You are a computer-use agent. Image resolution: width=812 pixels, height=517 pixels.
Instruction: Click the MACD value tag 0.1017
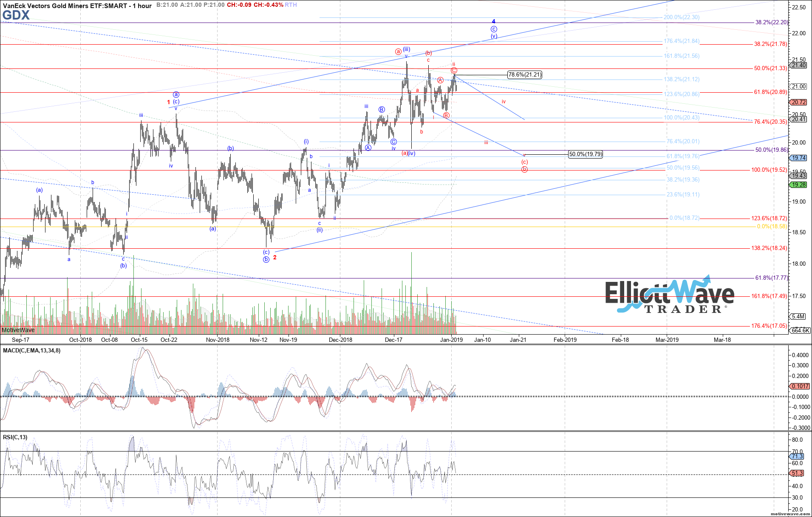[800, 386]
